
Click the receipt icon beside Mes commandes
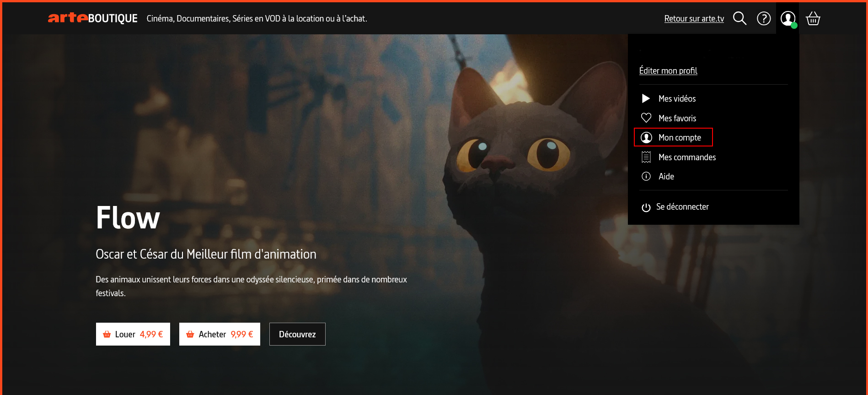pos(646,157)
